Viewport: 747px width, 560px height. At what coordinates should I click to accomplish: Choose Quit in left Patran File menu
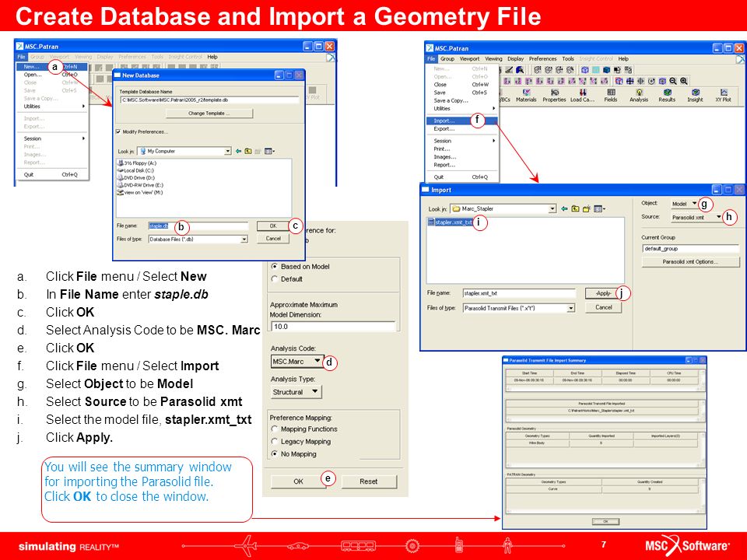[x=52, y=175]
